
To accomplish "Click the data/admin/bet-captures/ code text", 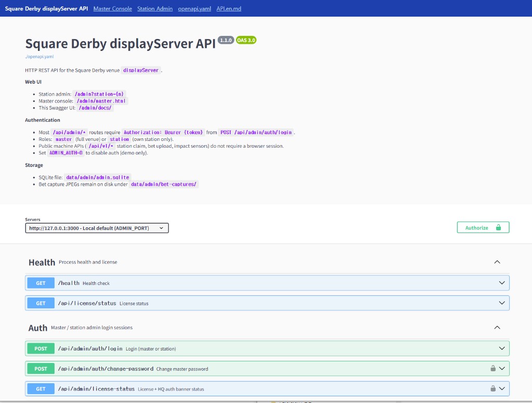I will [164, 184].
